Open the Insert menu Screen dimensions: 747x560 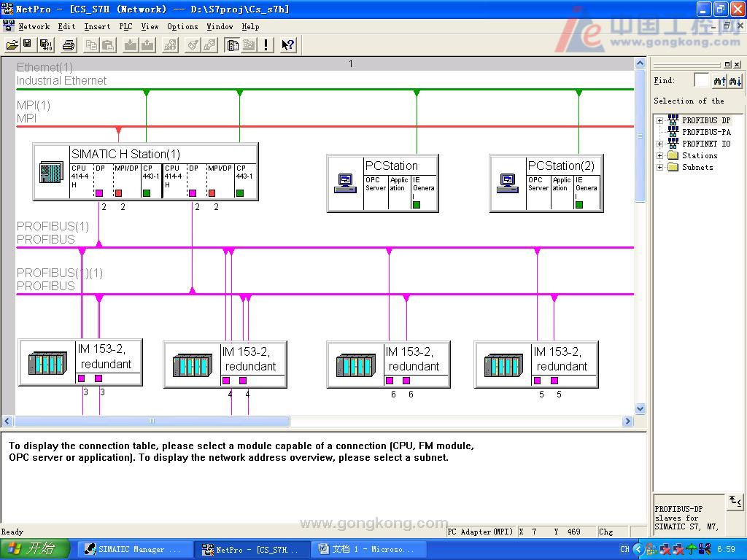pos(97,27)
